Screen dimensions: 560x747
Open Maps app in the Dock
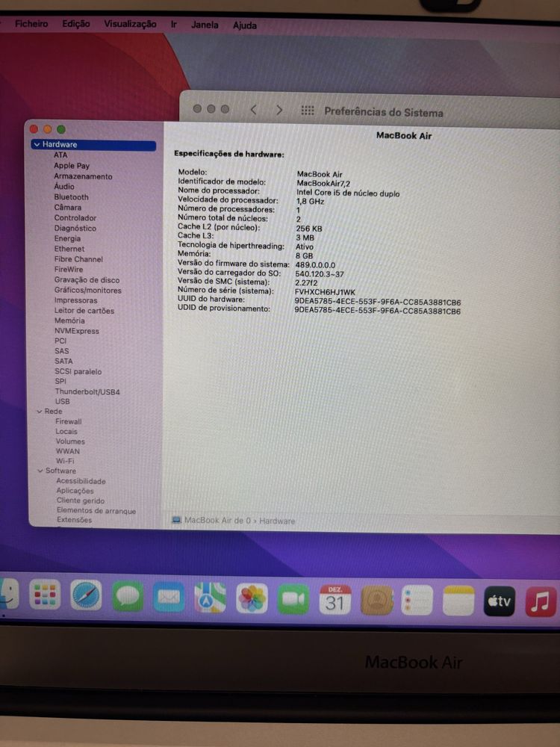click(x=210, y=598)
